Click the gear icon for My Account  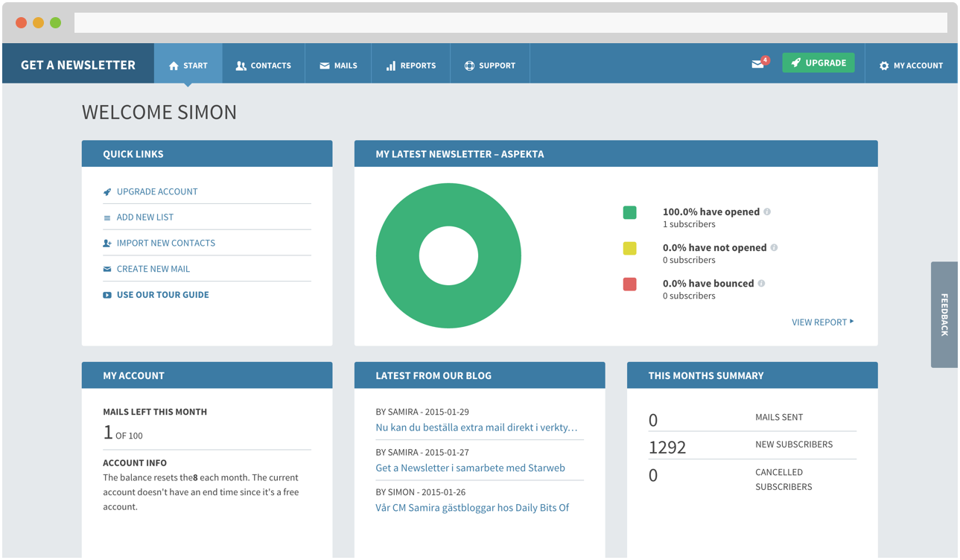884,66
